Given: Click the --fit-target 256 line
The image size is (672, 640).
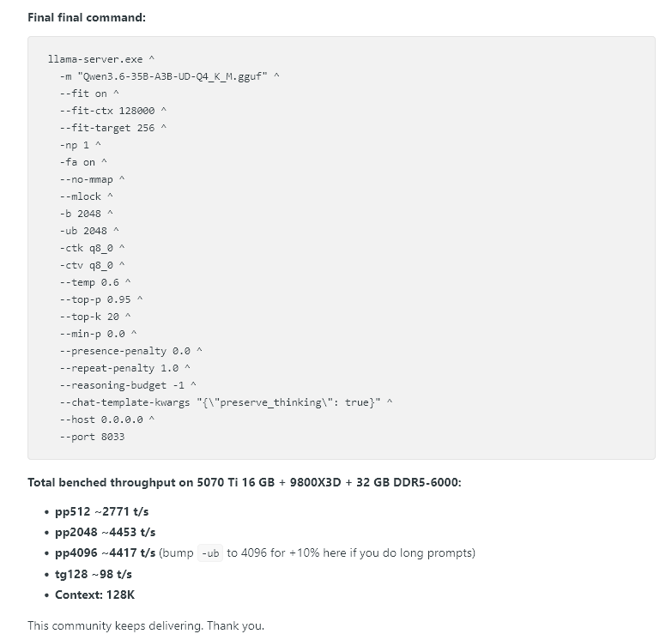Looking at the screenshot, I should click(113, 128).
